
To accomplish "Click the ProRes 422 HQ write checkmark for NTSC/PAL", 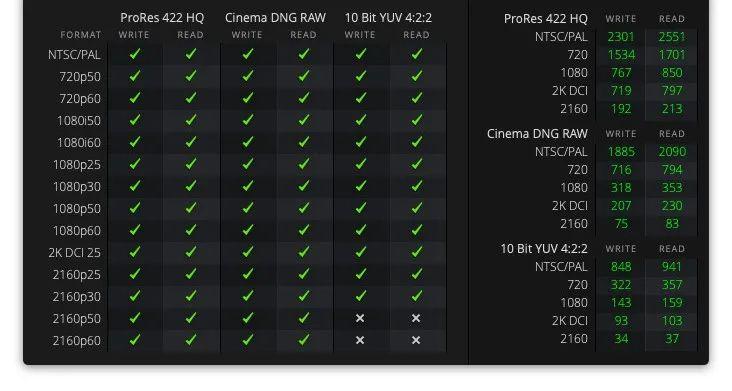I will [x=135, y=54].
